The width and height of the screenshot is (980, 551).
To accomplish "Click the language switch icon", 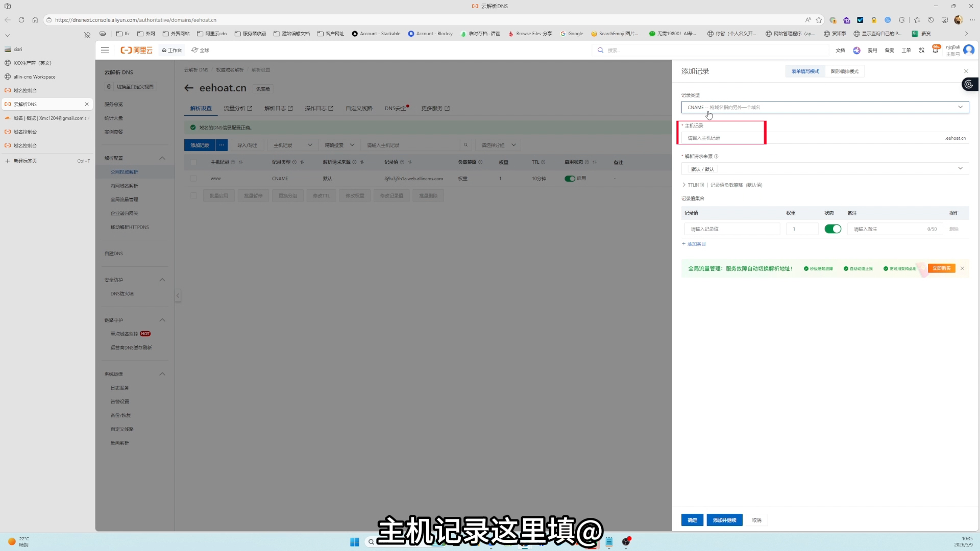I will click(921, 50).
